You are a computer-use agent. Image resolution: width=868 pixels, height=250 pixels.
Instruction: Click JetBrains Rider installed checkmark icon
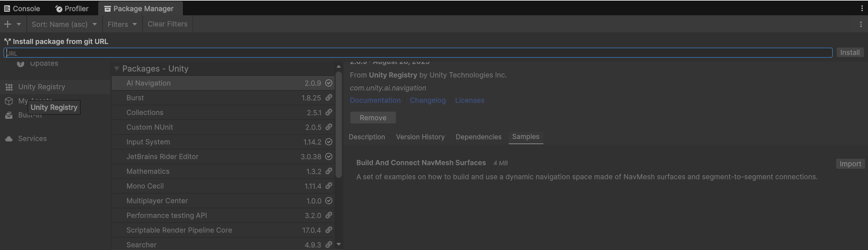329,156
